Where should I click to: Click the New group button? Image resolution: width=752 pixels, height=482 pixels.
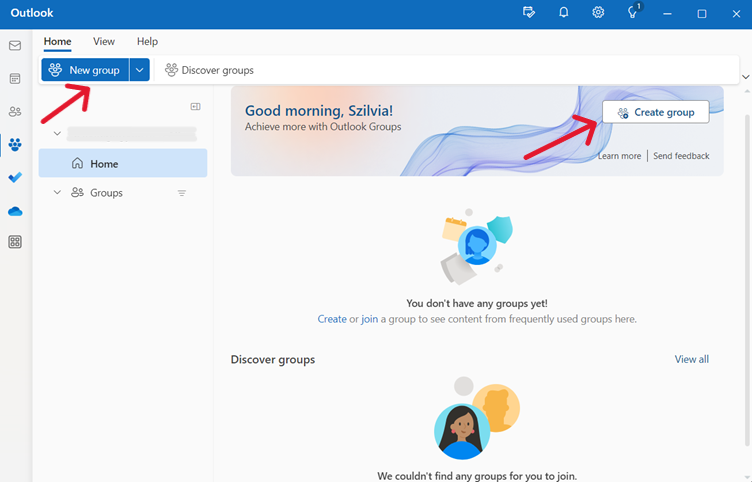85,70
